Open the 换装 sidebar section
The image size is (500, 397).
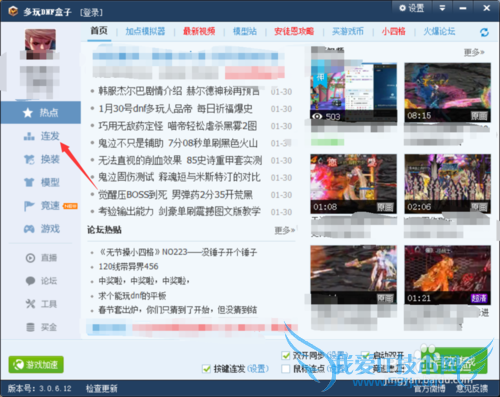(x=41, y=159)
